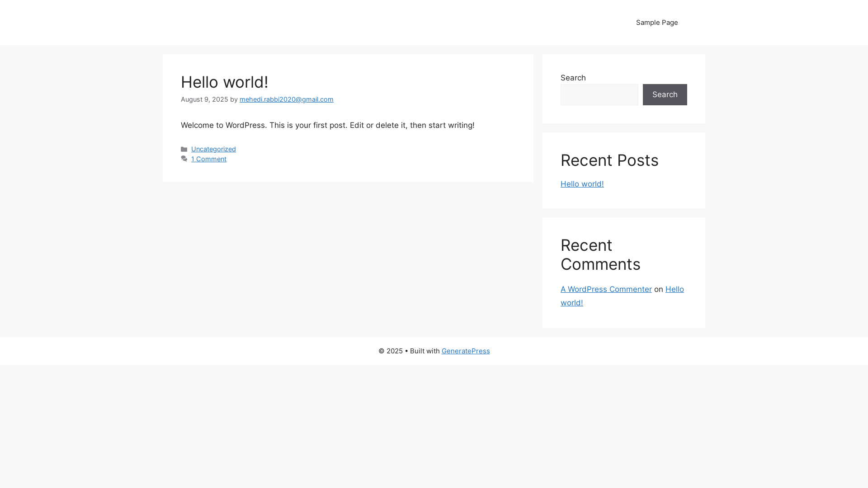Visit the GeneratePress footer link
868x488 pixels.
[x=465, y=351]
